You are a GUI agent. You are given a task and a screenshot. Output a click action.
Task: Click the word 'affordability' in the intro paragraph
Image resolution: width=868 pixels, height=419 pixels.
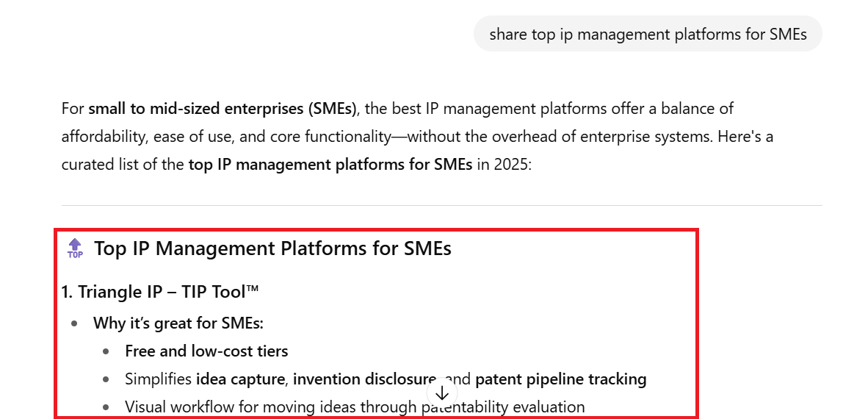[103, 136]
